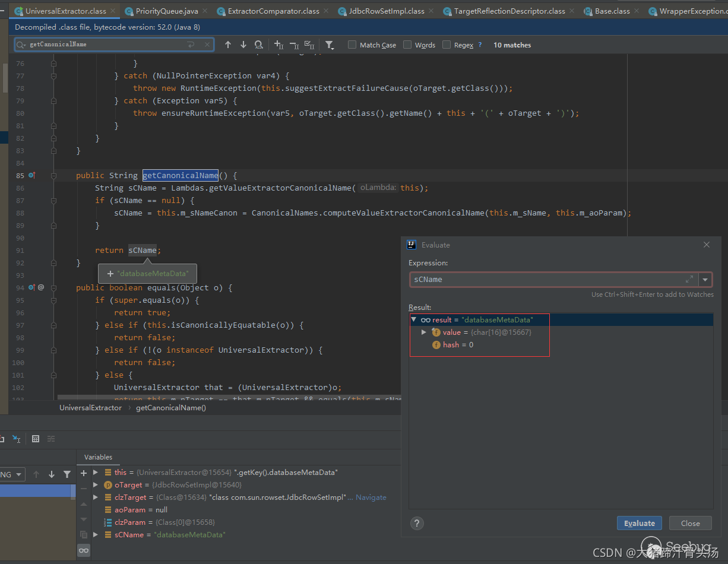Toggle the Regex checkbox

click(x=447, y=45)
